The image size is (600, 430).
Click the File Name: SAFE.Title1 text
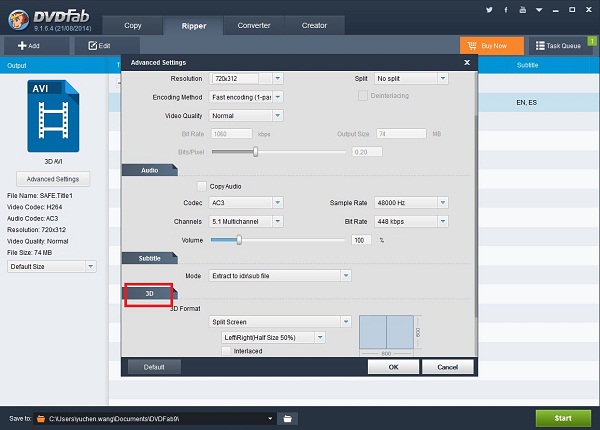coord(40,195)
